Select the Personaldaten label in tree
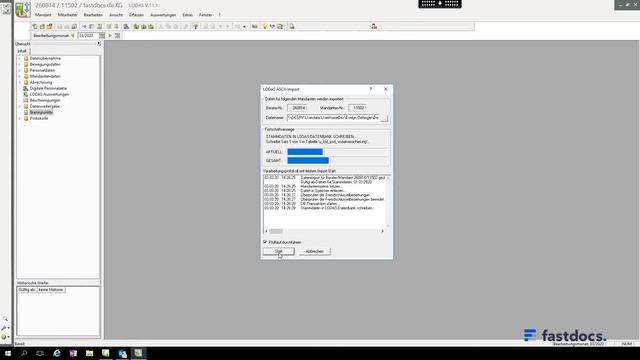The height and width of the screenshot is (360, 640). coord(42,70)
